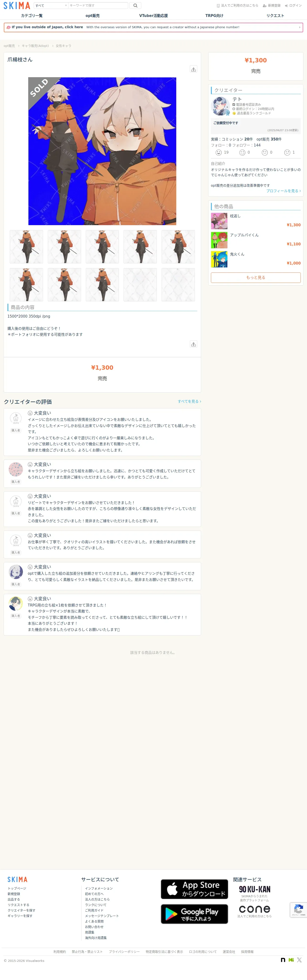
Task: Click the share icon below the product description
Action: click(194, 344)
